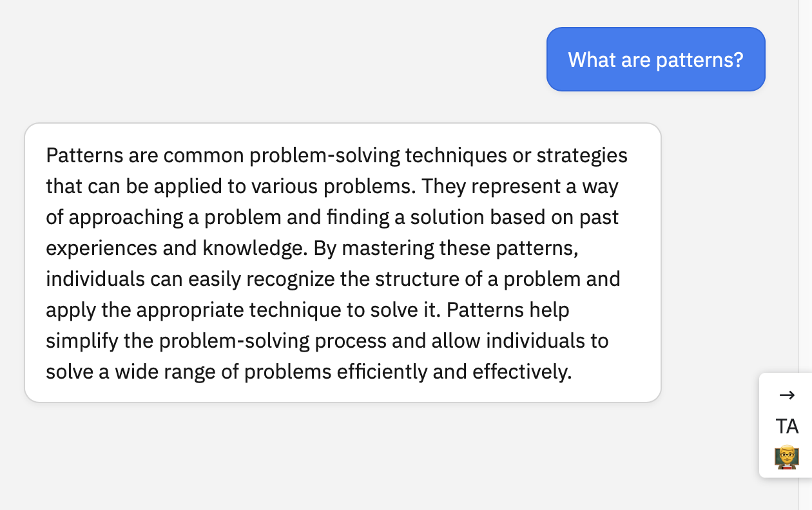
Task: Click the assistant's response message card
Action: click(343, 263)
